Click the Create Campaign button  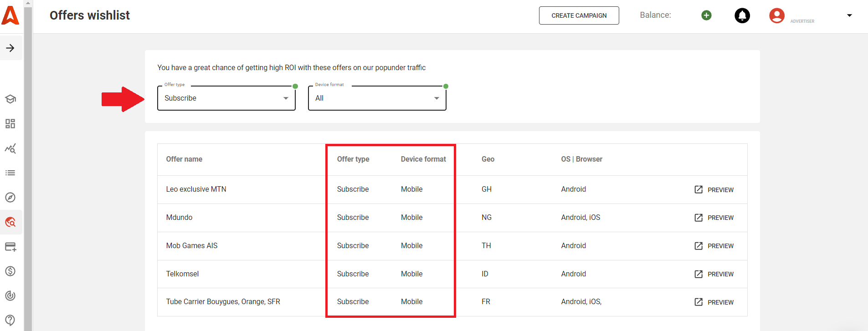[x=579, y=15]
